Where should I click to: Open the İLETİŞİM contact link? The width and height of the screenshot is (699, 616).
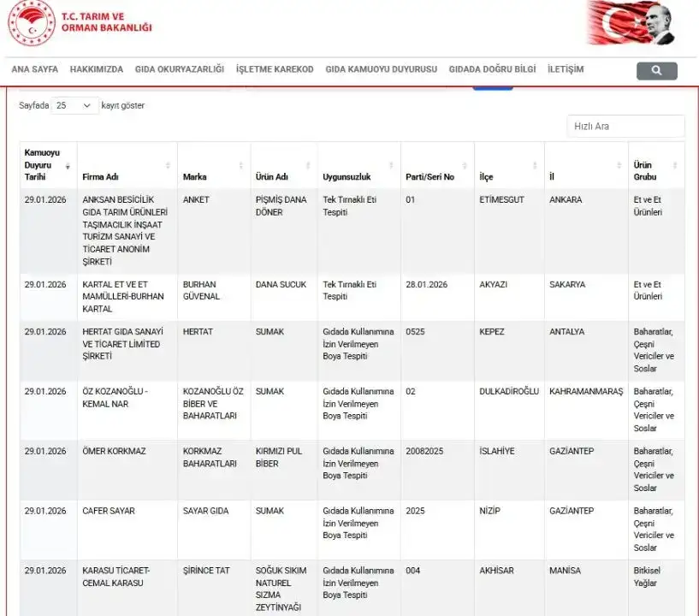point(566,69)
